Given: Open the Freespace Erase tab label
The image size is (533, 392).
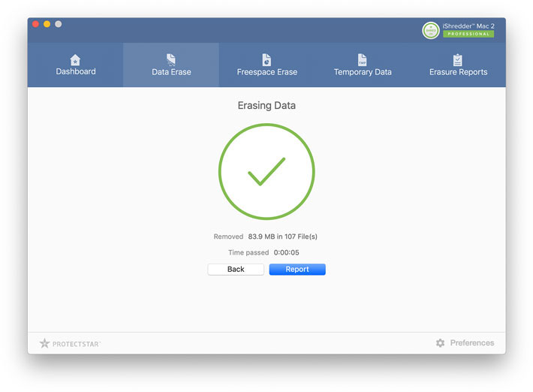Looking at the screenshot, I should 266,72.
